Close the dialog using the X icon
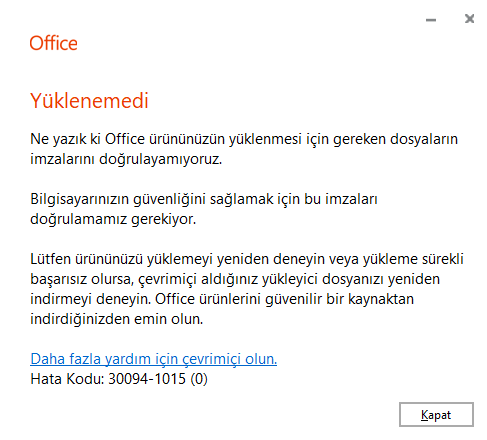487x440 pixels. click(x=469, y=19)
